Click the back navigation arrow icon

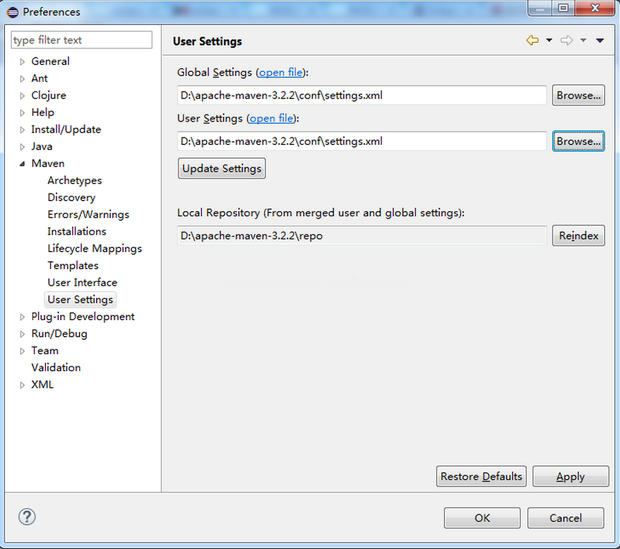(532, 41)
